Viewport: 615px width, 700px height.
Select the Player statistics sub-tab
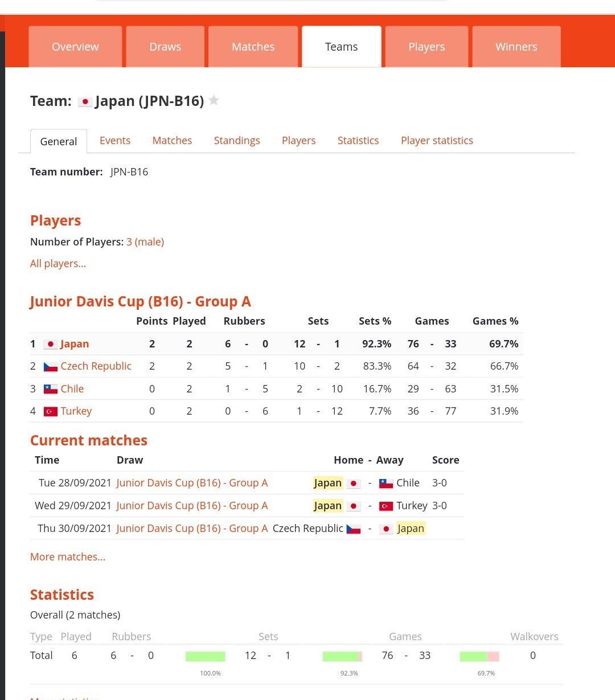[x=437, y=141]
